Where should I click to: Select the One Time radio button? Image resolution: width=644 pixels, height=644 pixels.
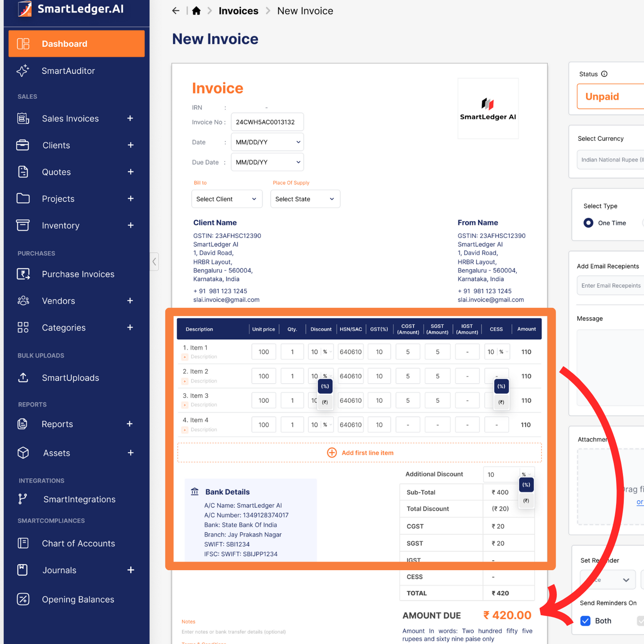click(589, 223)
